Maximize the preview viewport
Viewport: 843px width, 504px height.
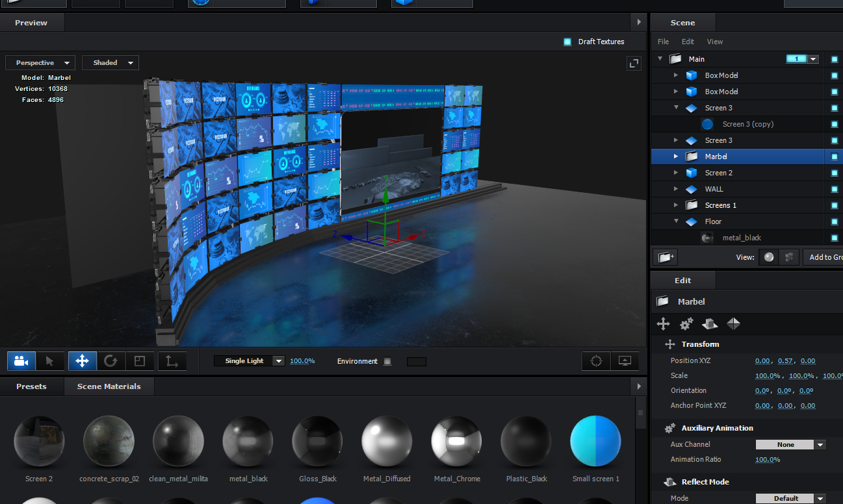click(634, 63)
